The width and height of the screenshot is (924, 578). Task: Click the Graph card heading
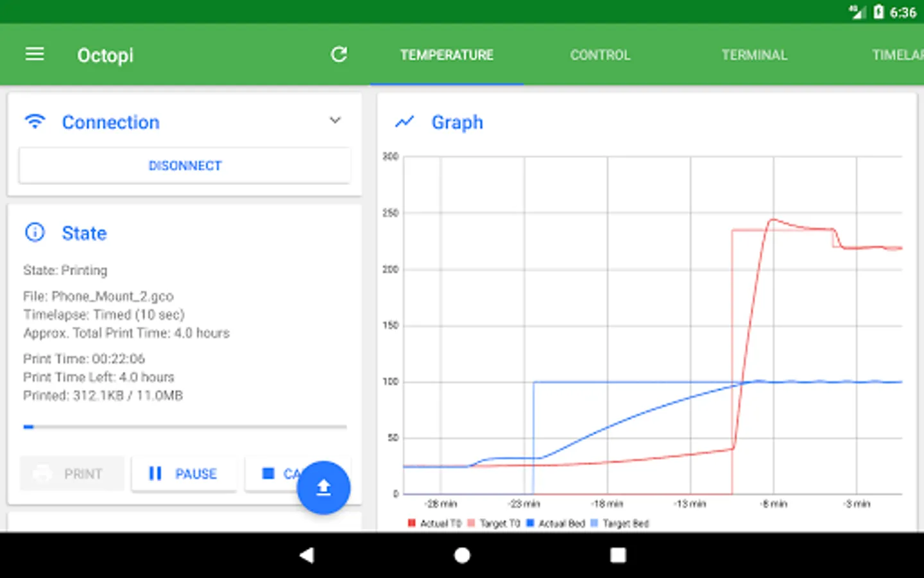tap(457, 122)
